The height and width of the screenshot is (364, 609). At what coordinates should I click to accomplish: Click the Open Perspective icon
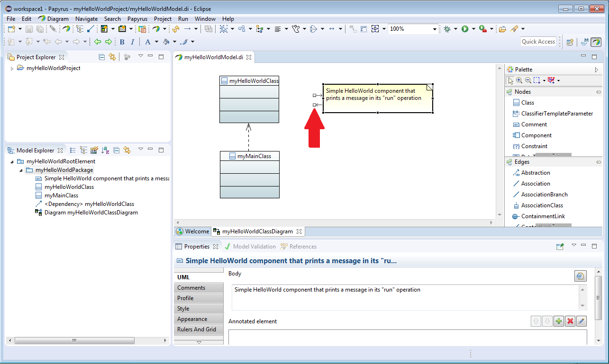pyautogui.click(x=570, y=42)
